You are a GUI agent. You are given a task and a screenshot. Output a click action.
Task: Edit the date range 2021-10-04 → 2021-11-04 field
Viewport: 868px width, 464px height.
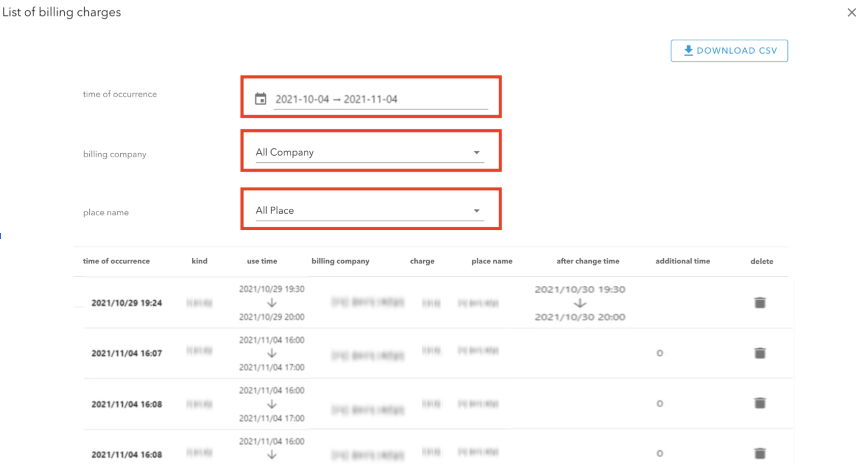[381, 99]
